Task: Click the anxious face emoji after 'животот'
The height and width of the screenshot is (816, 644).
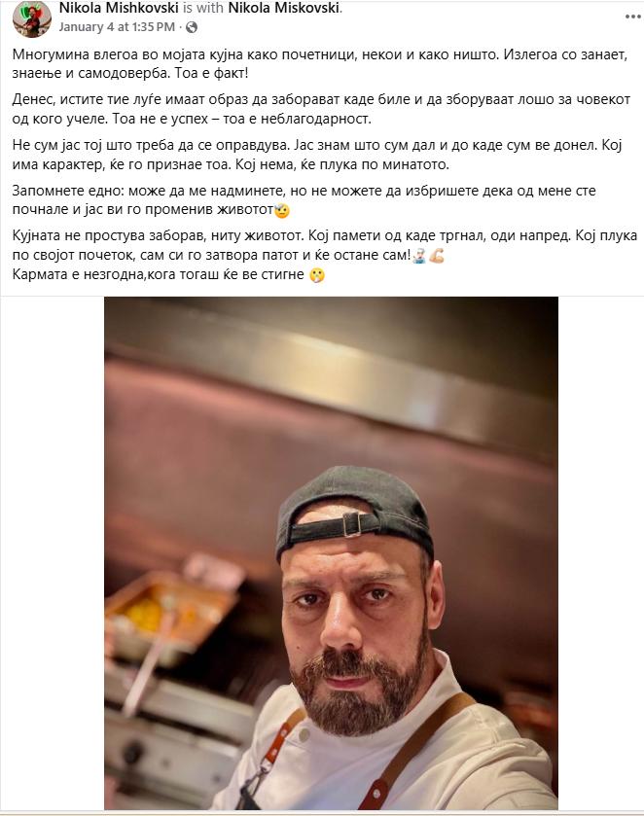Action: (x=282, y=210)
